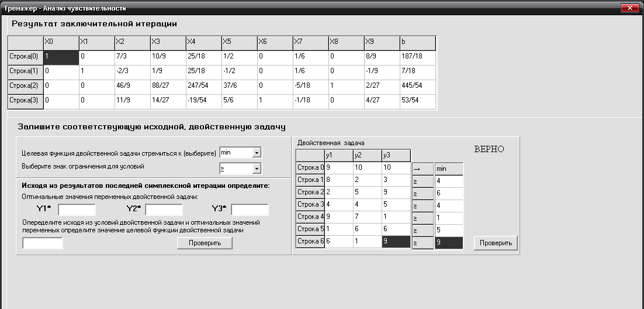Click the y1 column header in dual table
Screen dimensions: 644x309
point(339,156)
